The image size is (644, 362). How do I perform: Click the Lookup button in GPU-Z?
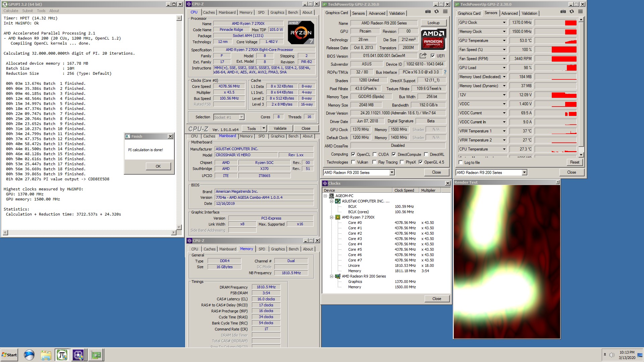pyautogui.click(x=433, y=23)
